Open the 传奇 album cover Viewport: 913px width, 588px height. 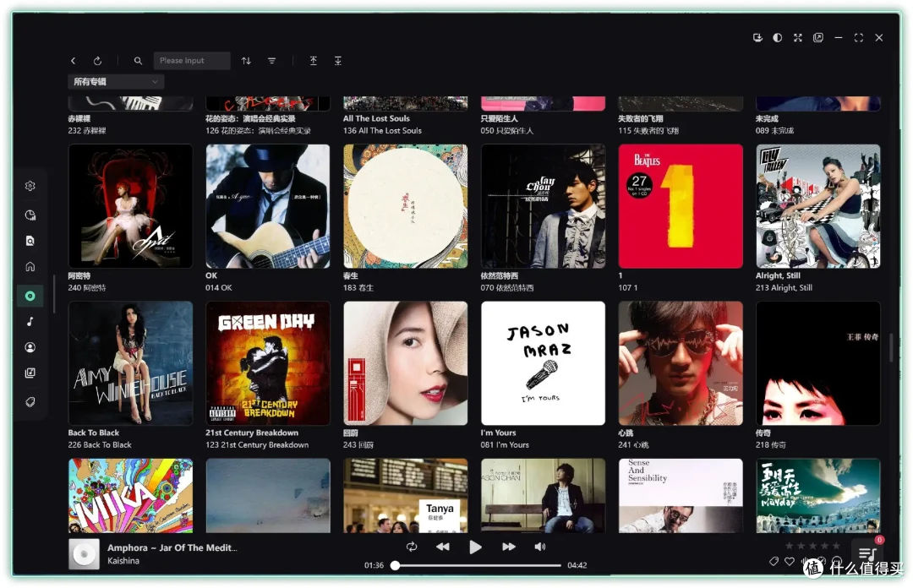(x=818, y=363)
